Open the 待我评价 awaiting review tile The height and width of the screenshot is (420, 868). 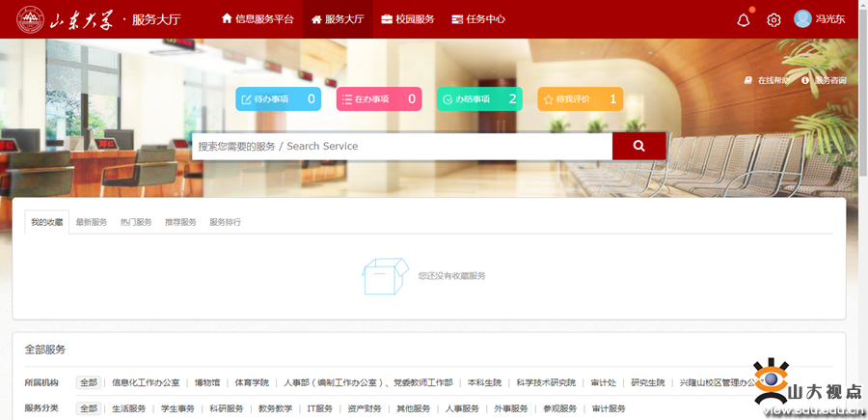click(580, 98)
